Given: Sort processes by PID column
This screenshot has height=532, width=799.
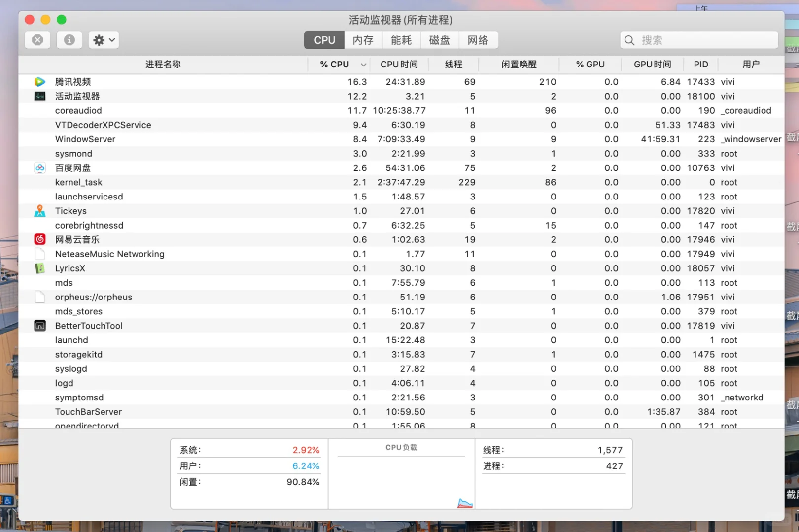Looking at the screenshot, I should click(x=700, y=64).
